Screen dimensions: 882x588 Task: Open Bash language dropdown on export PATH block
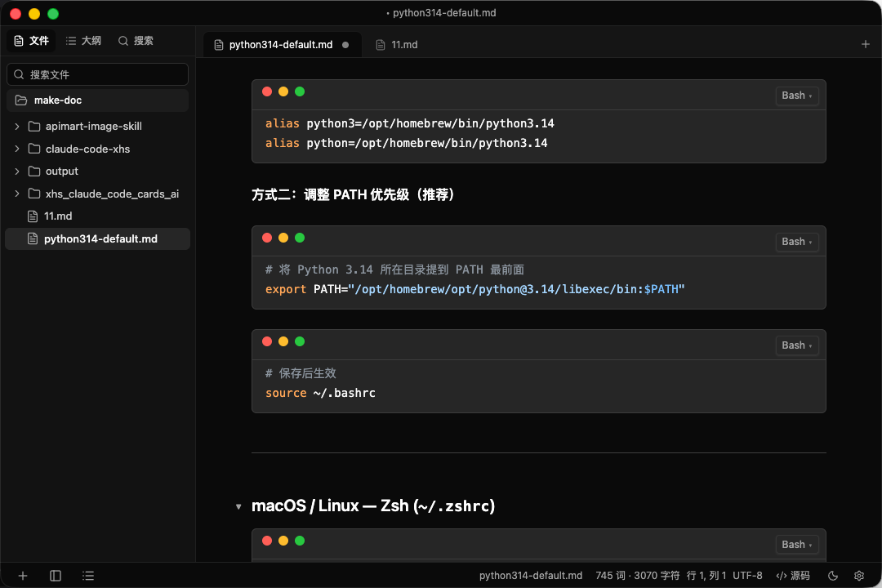pos(796,242)
